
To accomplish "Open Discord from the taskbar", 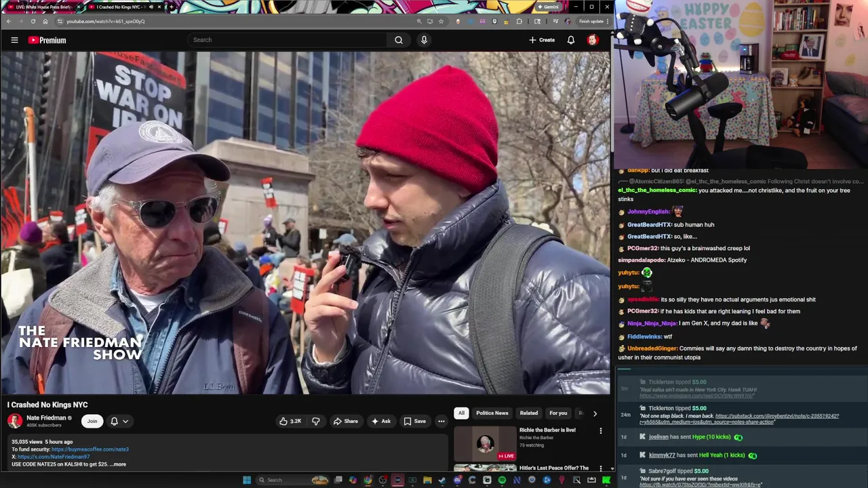I will tap(457, 480).
